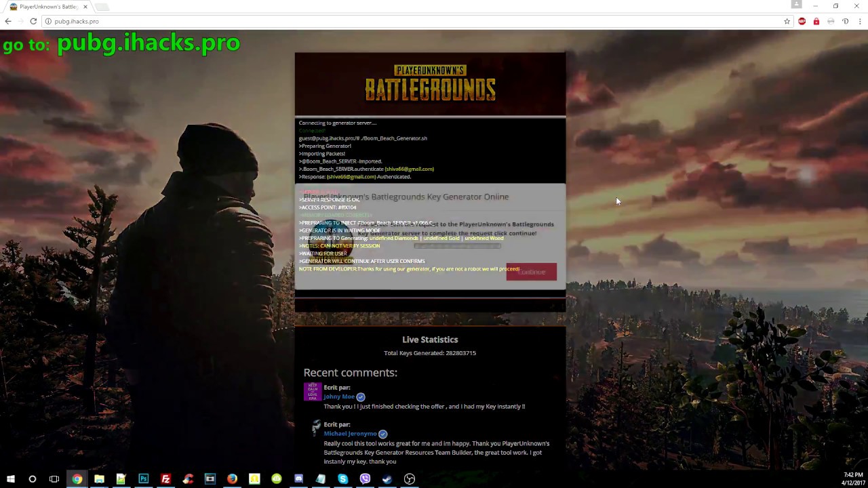Launch Skype from the taskbar
The width and height of the screenshot is (868, 488).
tap(342, 479)
